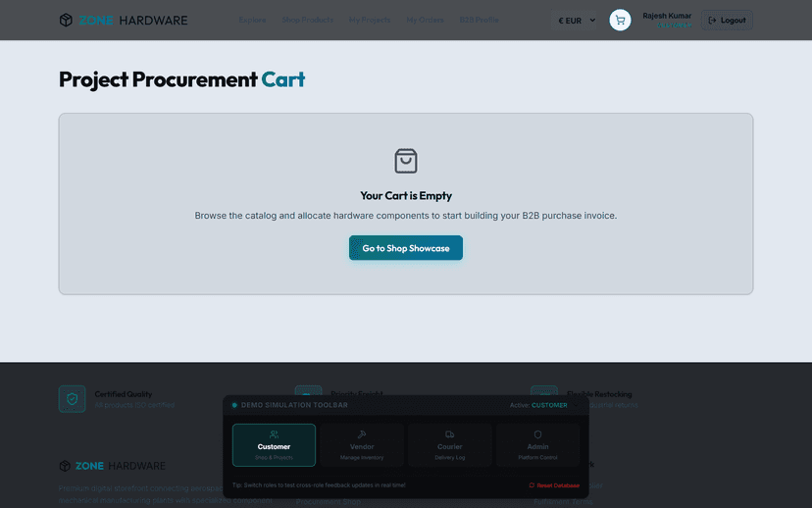The width and height of the screenshot is (812, 508).
Task: Click the "Certified Quality" footer label
Action: point(124,394)
